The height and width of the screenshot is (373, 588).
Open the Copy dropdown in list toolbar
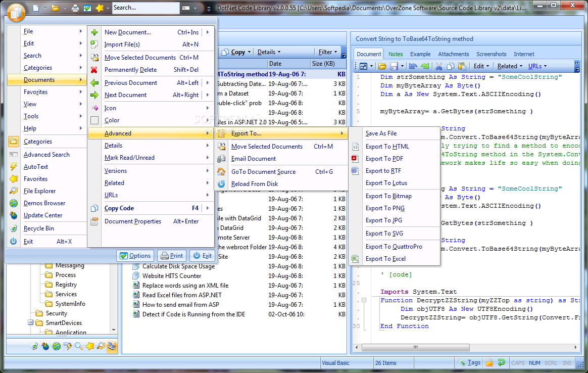pyautogui.click(x=249, y=52)
